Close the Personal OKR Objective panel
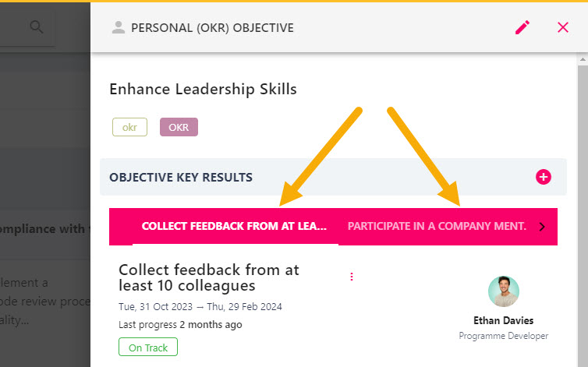The width and height of the screenshot is (588, 367). (563, 27)
